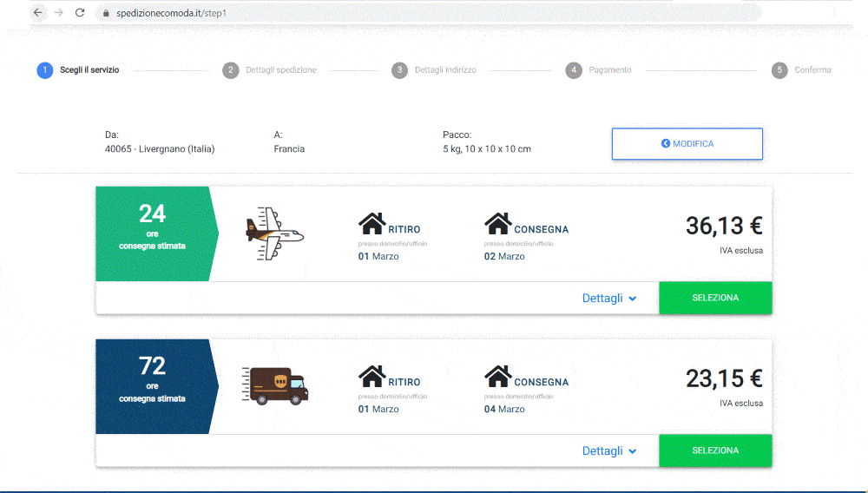The height and width of the screenshot is (493, 868).
Task: Click the green 24 ore delivery badge
Action: tap(153, 233)
